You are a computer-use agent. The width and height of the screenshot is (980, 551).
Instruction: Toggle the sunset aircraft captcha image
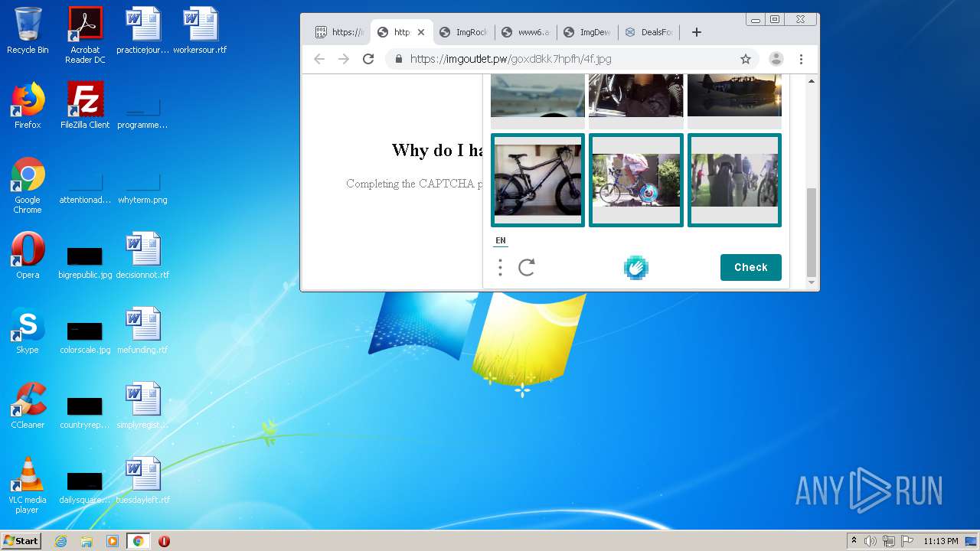click(x=734, y=101)
